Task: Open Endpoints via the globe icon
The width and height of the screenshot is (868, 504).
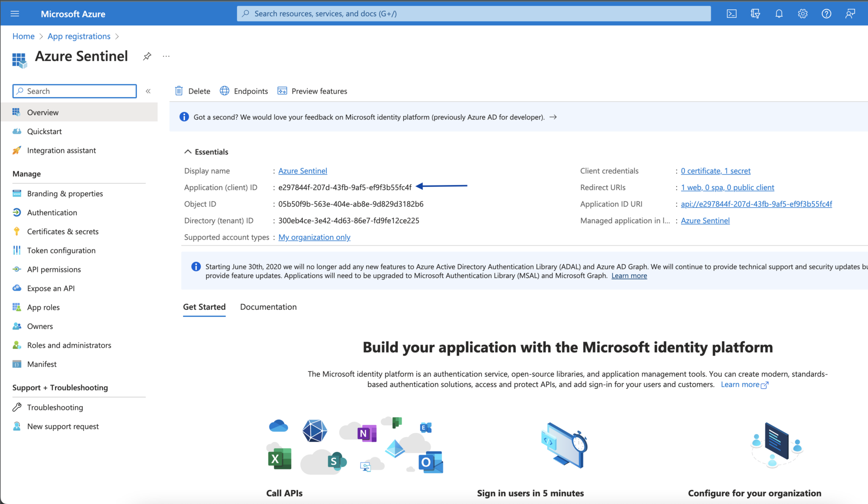Action: pyautogui.click(x=224, y=91)
